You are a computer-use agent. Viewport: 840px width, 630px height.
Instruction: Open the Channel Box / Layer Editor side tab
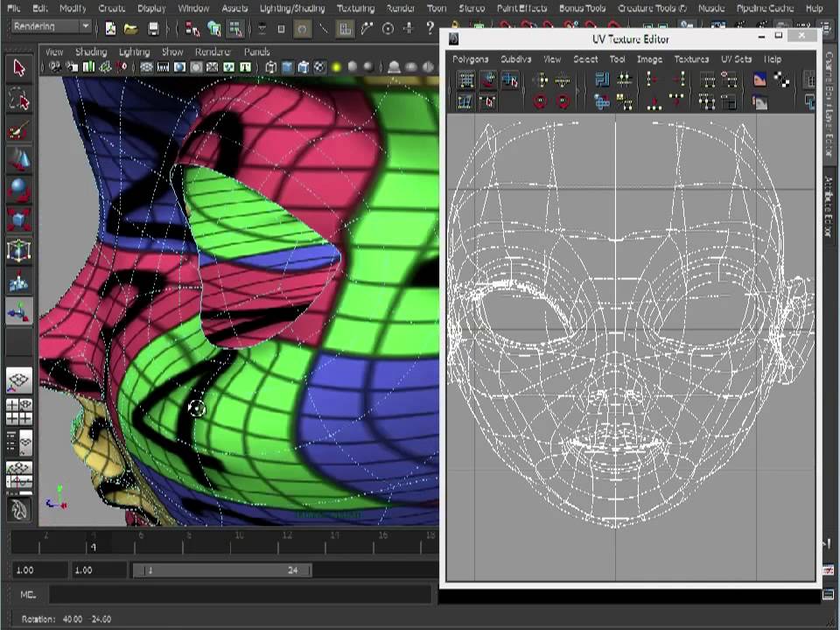[x=829, y=105]
